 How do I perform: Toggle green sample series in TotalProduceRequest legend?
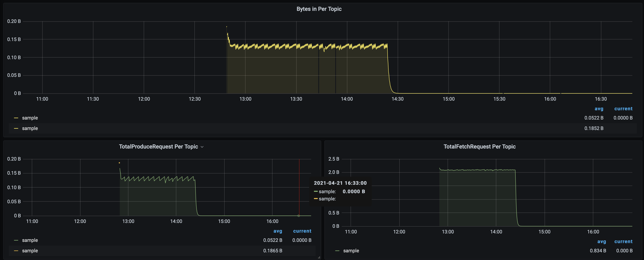[30, 240]
